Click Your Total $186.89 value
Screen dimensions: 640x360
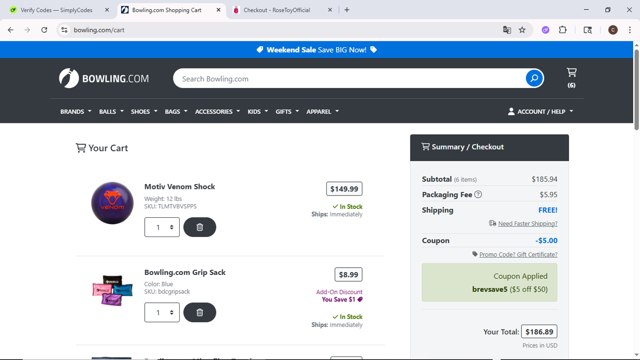[539, 332]
